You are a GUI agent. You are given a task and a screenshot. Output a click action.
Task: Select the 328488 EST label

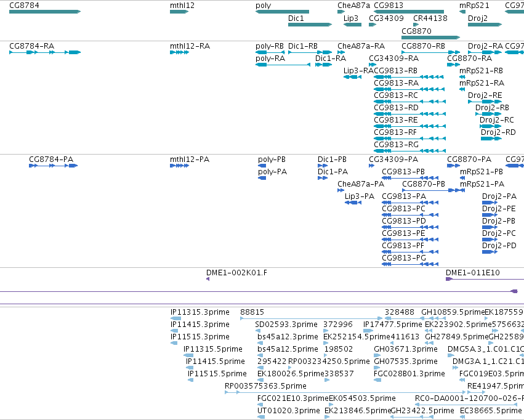click(400, 312)
